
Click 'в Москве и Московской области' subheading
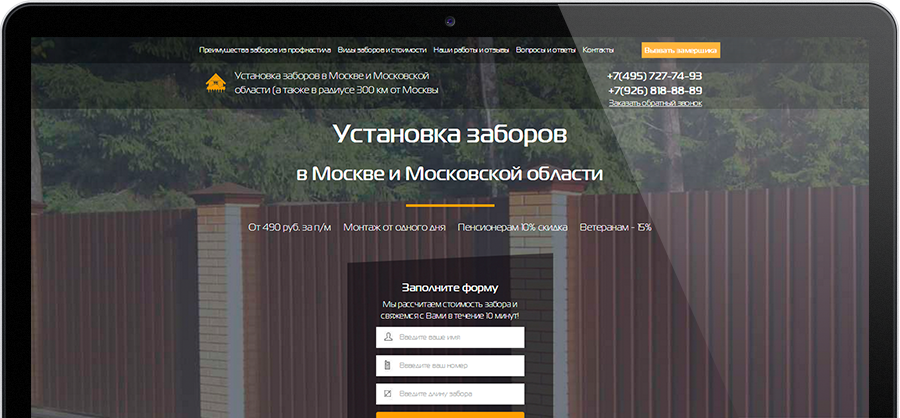point(450,174)
